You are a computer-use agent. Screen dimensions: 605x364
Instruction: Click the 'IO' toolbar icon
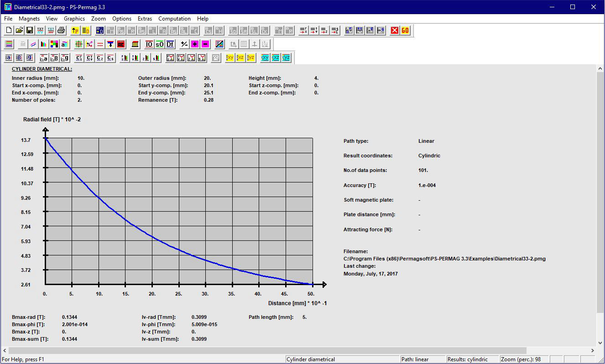[149, 44]
